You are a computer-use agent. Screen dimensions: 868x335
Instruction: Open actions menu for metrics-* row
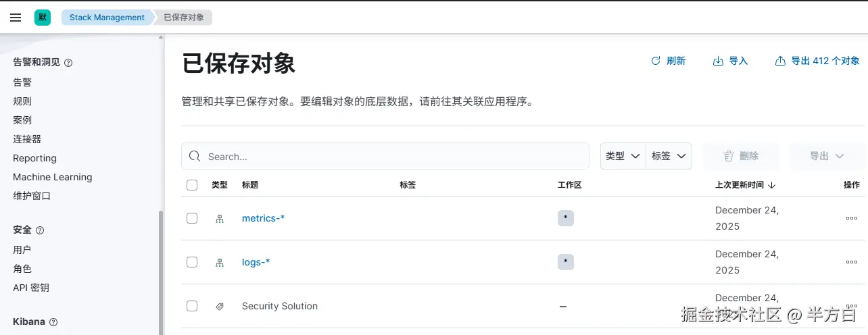tap(851, 218)
